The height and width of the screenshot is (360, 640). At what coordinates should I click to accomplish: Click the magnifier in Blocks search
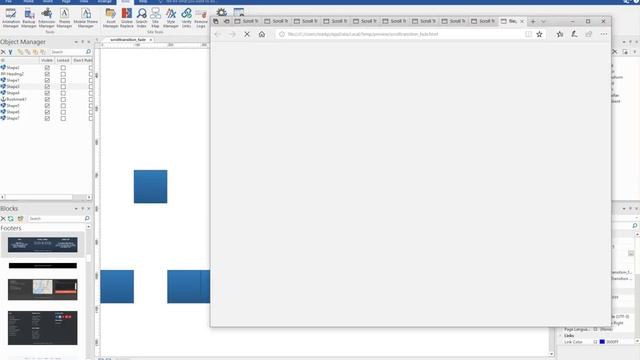click(87, 219)
